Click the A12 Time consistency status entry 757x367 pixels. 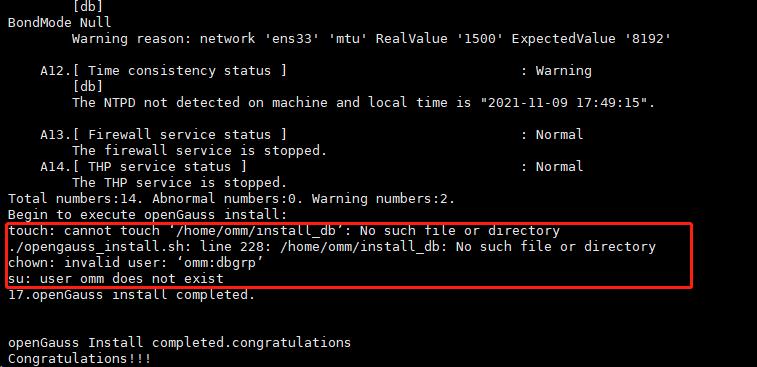tap(163, 71)
